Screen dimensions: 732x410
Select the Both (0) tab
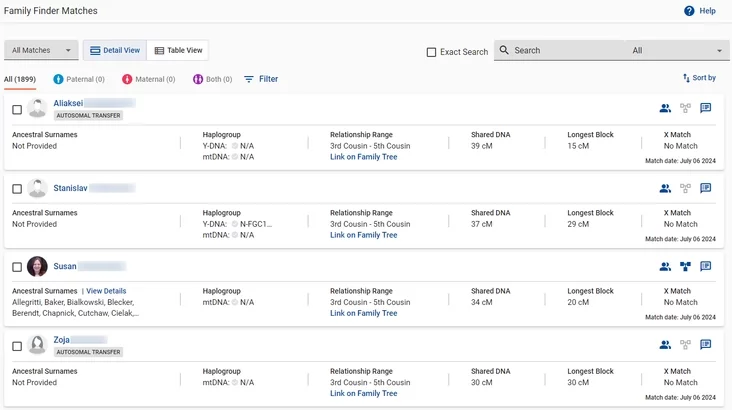[212, 79]
